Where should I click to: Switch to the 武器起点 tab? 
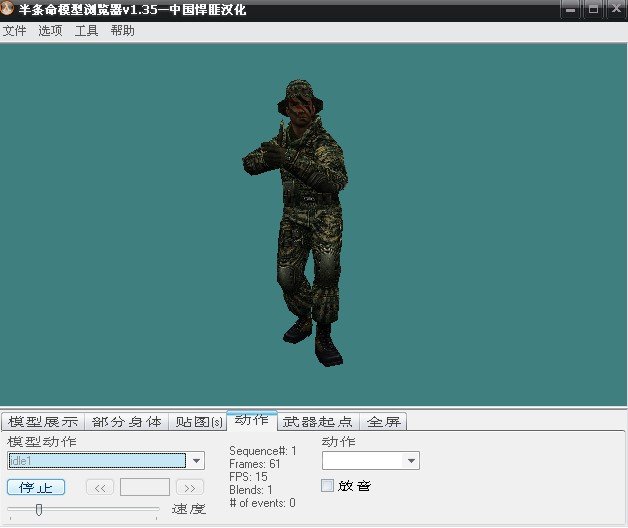coord(318,422)
